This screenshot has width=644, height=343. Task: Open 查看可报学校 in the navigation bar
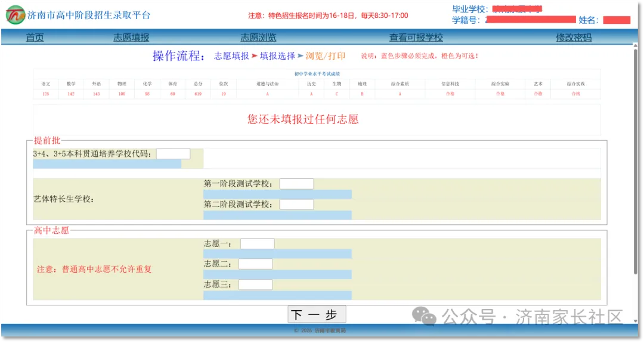pos(416,38)
